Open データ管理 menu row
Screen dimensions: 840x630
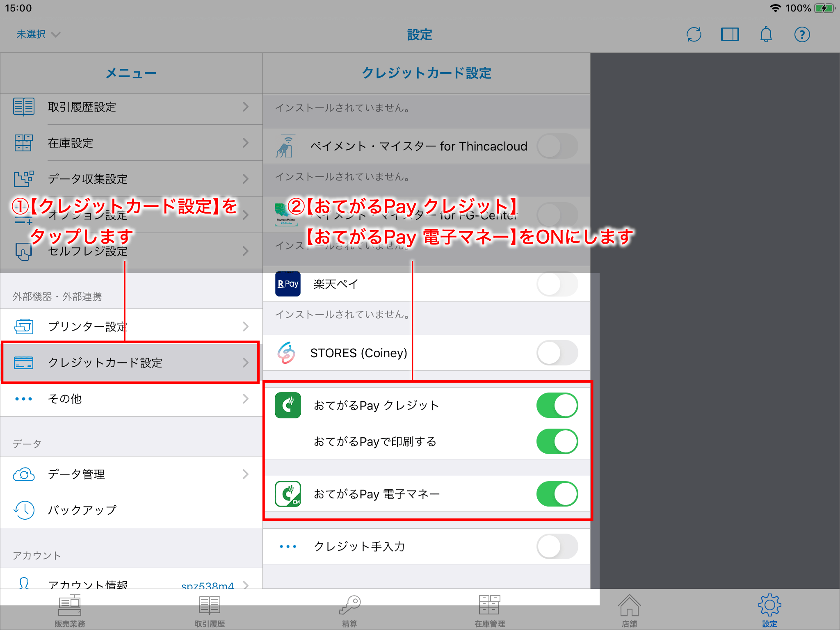(x=131, y=474)
